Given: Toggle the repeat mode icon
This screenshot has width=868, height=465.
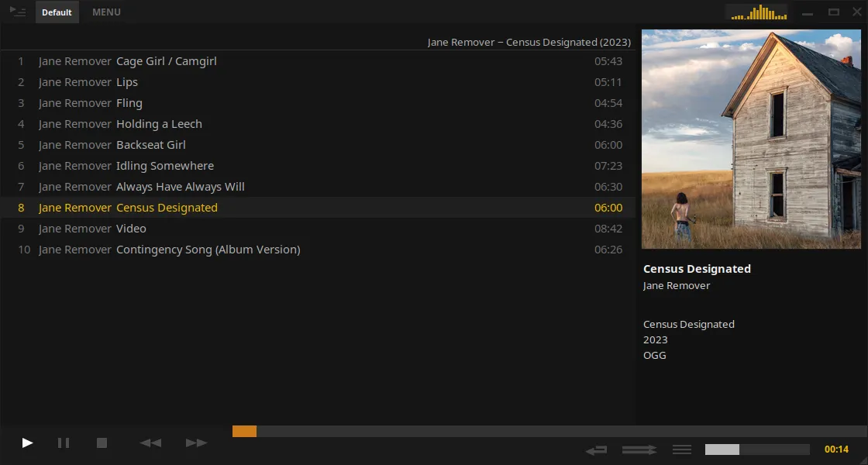Looking at the screenshot, I should click(x=597, y=450).
